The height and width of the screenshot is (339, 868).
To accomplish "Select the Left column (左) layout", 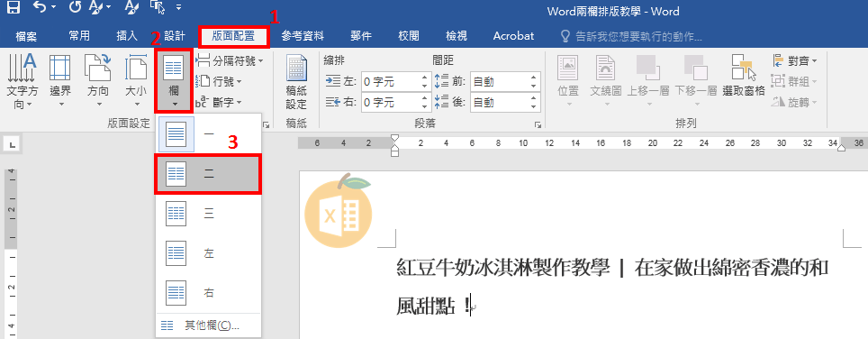I will pyautogui.click(x=208, y=253).
